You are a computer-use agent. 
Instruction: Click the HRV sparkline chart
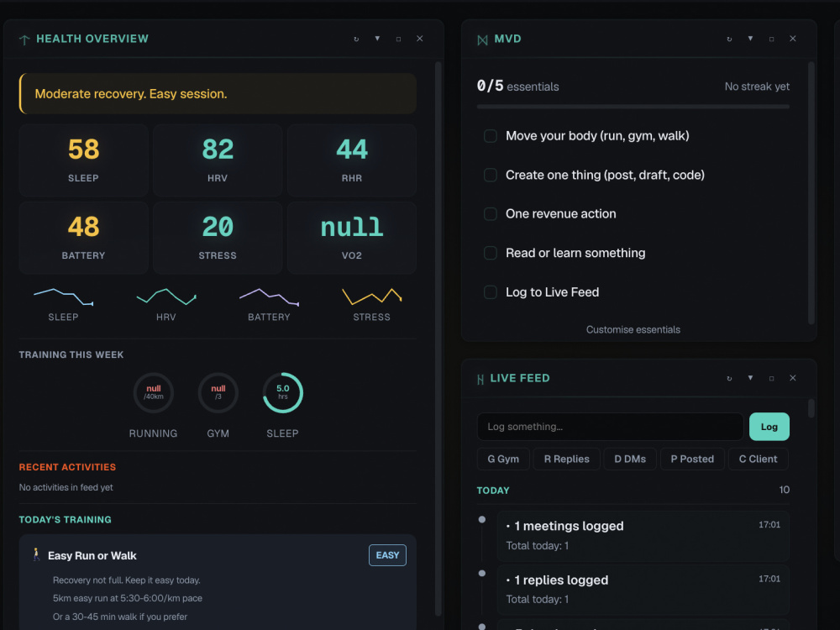point(166,297)
